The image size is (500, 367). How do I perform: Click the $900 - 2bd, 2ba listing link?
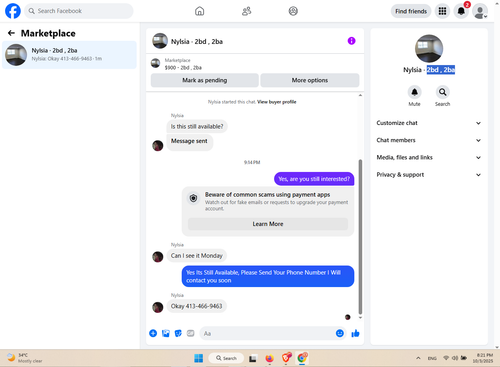[x=183, y=68]
